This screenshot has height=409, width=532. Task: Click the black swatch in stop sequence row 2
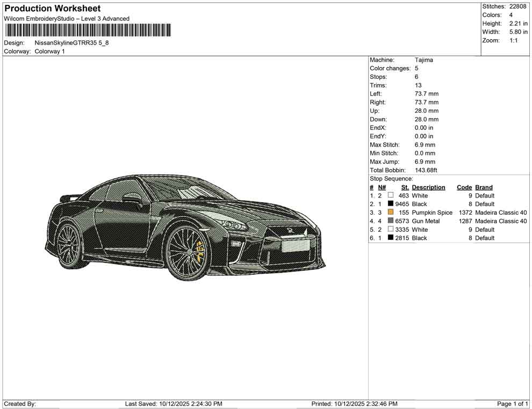pyautogui.click(x=391, y=203)
